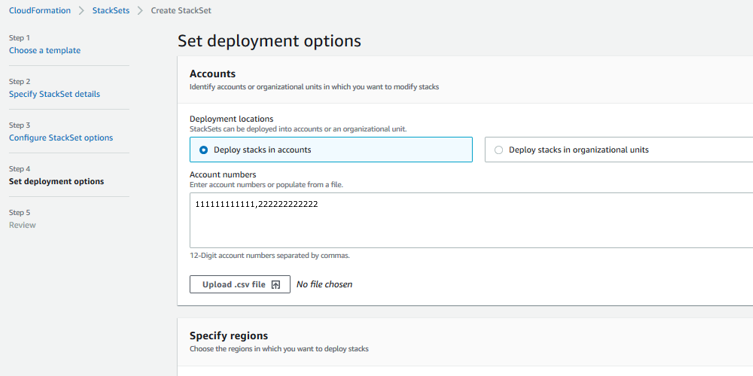Viewport: 753px width, 376px height.
Task: Click the first breadcrumb chevron separator
Action: pyautogui.click(x=81, y=11)
